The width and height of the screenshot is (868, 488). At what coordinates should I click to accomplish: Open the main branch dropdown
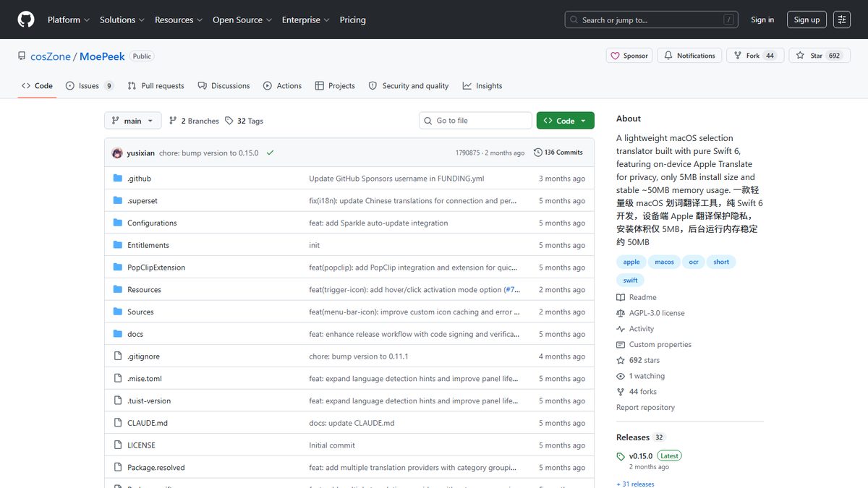click(132, 121)
